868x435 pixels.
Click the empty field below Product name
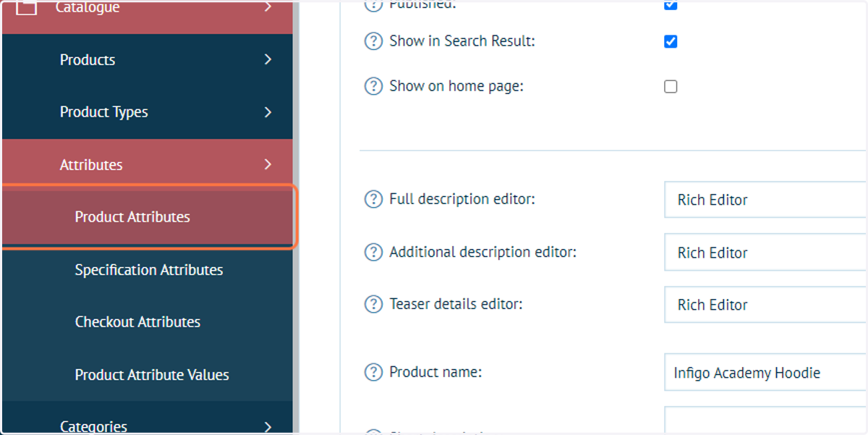(765, 421)
